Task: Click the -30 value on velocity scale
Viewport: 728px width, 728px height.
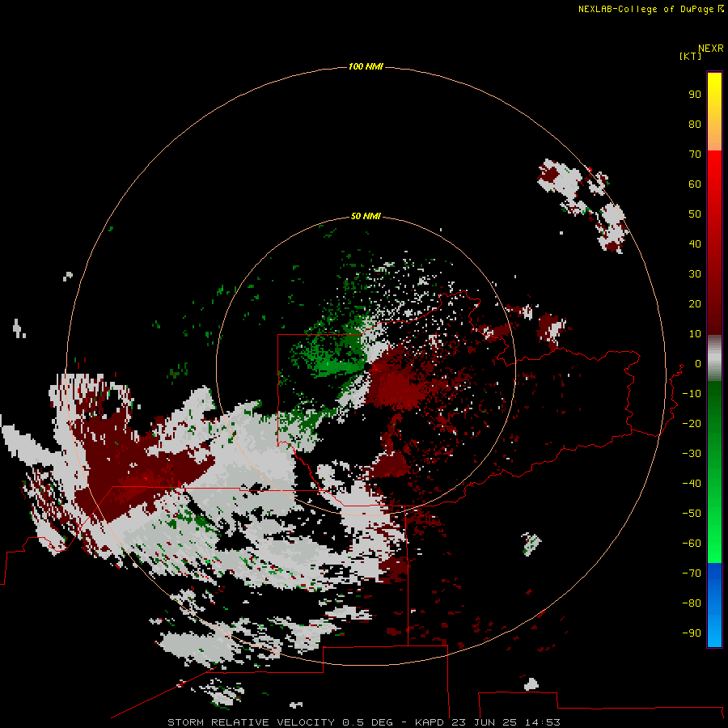Action: click(692, 454)
